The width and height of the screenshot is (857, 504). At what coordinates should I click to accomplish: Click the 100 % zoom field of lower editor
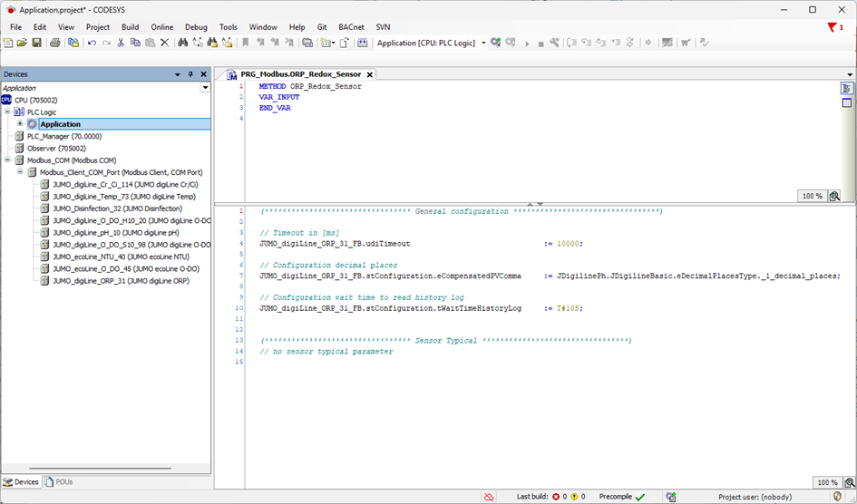click(x=827, y=482)
